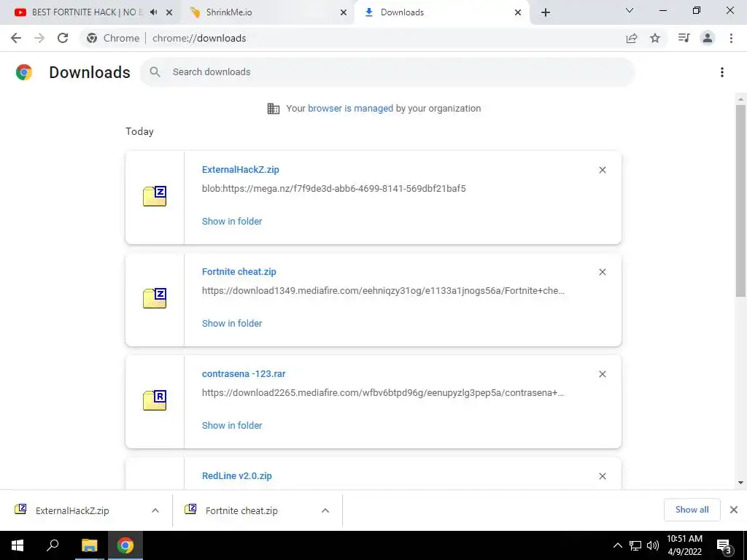Open the RedLine v2.0.zip download link
The height and width of the screenshot is (560, 747).
[x=237, y=475]
